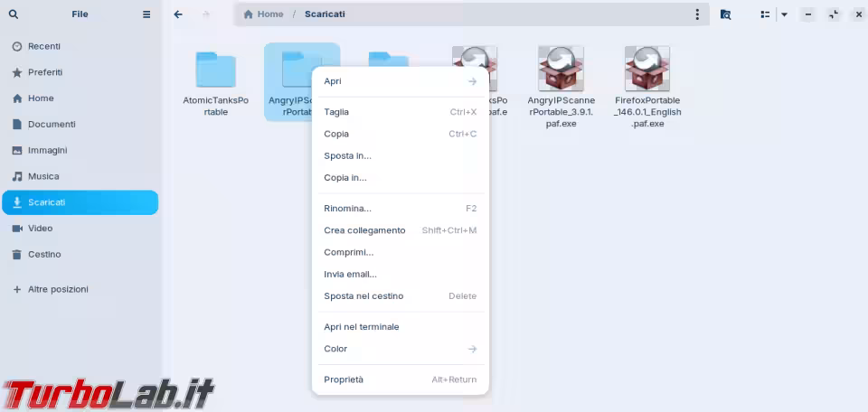This screenshot has width=868, height=412.
Task: Expand the view options dropdown arrow
Action: pos(784,14)
